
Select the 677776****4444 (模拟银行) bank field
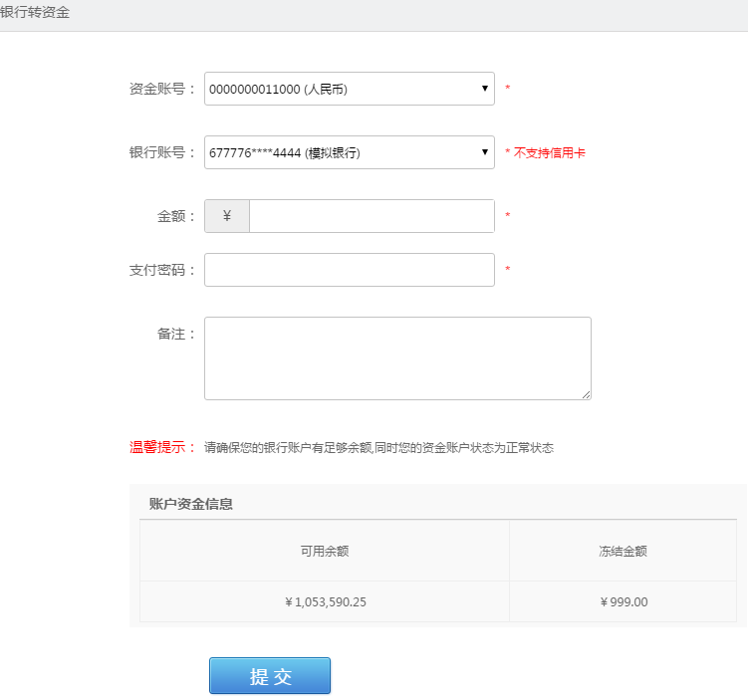tap(350, 152)
